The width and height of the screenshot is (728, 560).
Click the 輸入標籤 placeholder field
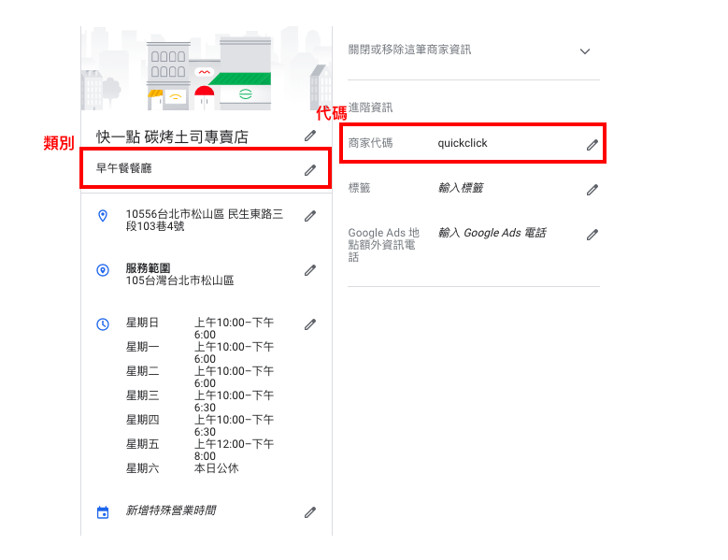tap(461, 188)
